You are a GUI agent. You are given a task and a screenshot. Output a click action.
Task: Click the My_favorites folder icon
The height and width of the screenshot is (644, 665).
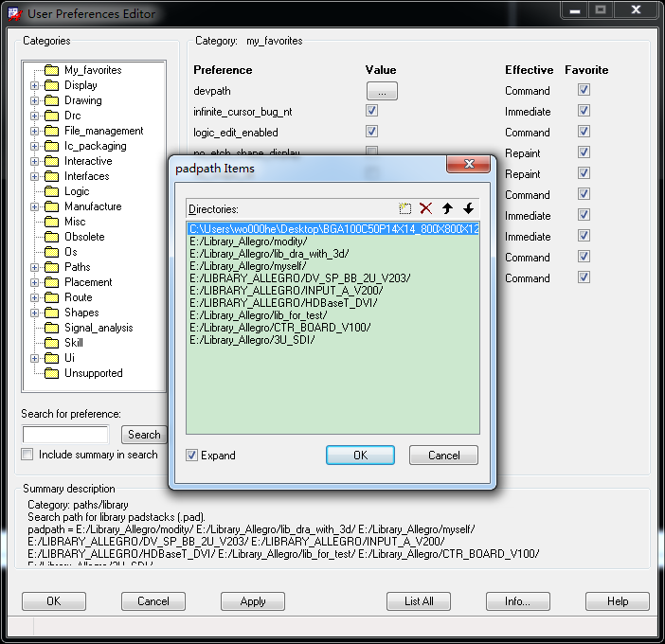point(52,70)
